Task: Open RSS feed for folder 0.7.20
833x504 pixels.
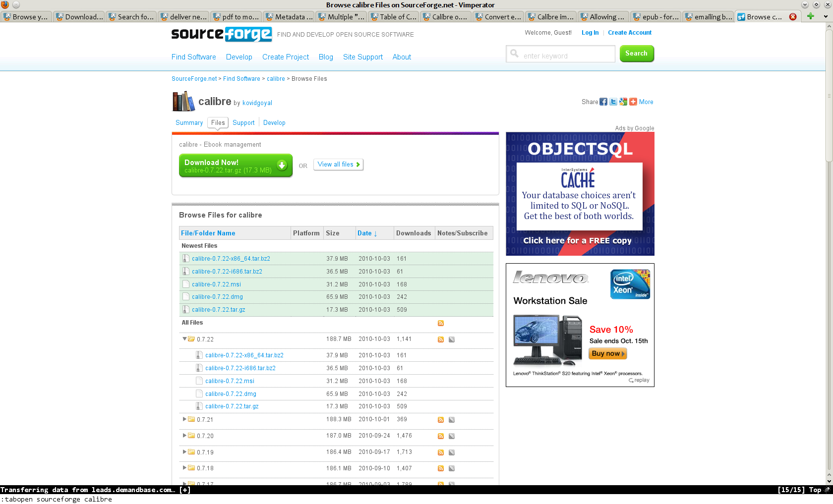Action: point(441,436)
